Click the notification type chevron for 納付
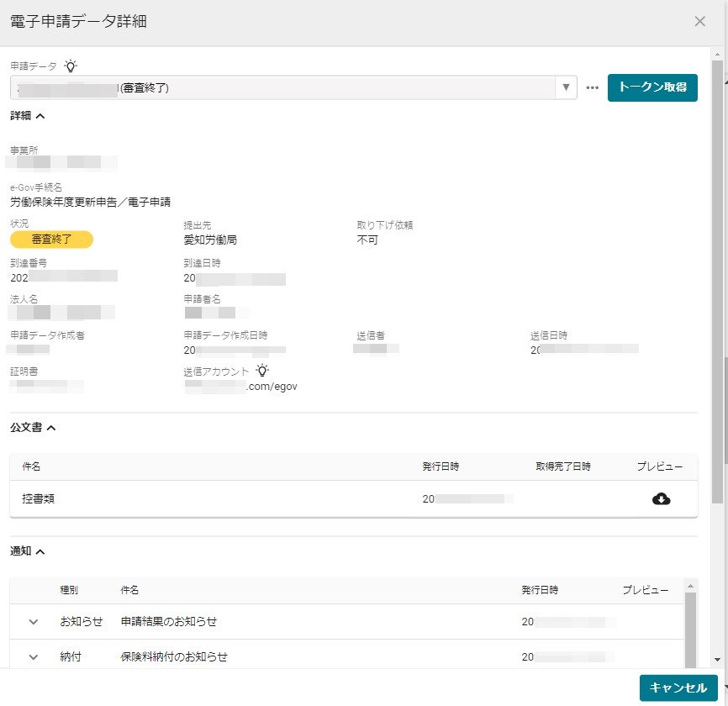 tap(34, 657)
